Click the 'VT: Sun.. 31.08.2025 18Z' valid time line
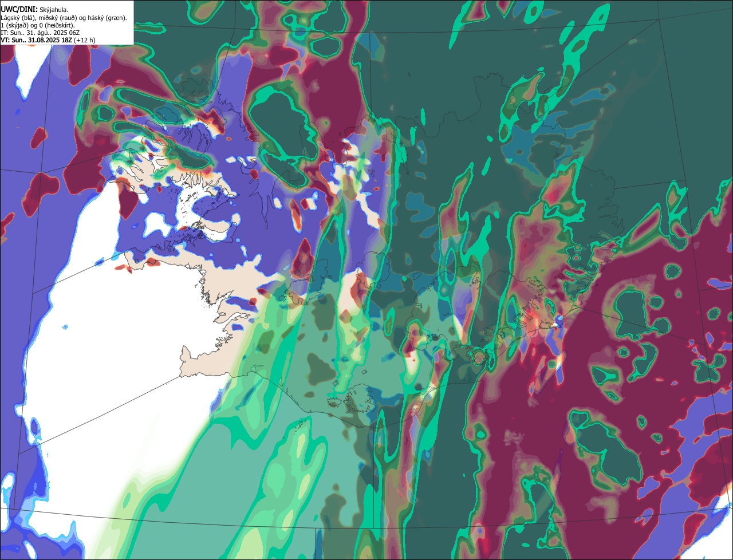This screenshot has height=560, width=733. pos(48,40)
